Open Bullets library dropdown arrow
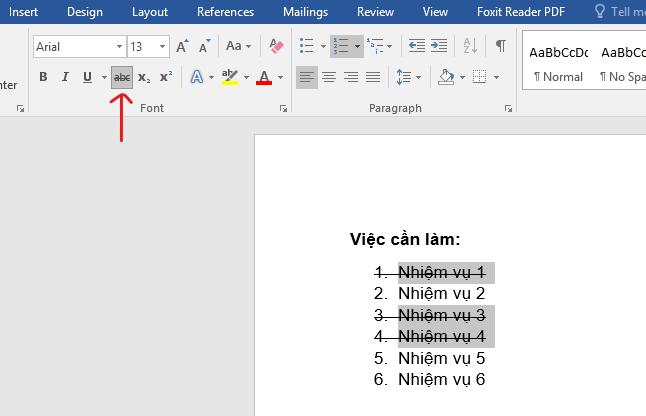646x416 pixels. (323, 46)
